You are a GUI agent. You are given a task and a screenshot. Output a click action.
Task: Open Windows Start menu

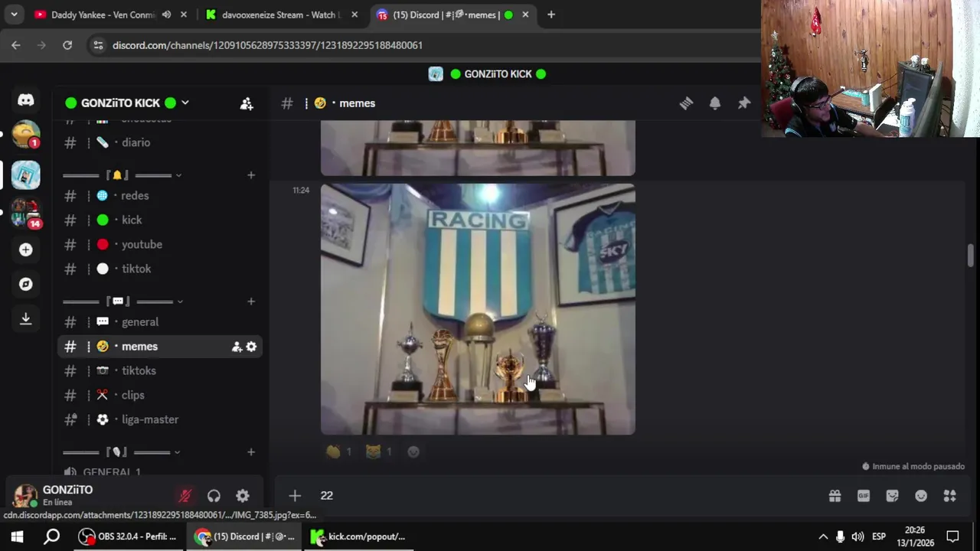tap(17, 536)
